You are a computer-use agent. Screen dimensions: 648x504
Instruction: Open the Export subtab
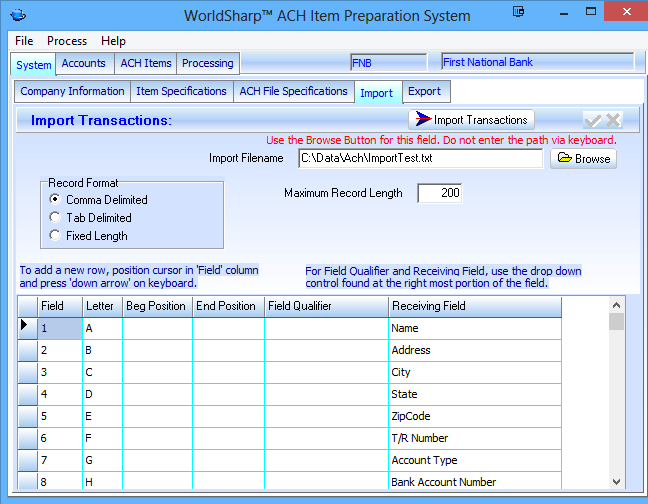pyautogui.click(x=425, y=91)
